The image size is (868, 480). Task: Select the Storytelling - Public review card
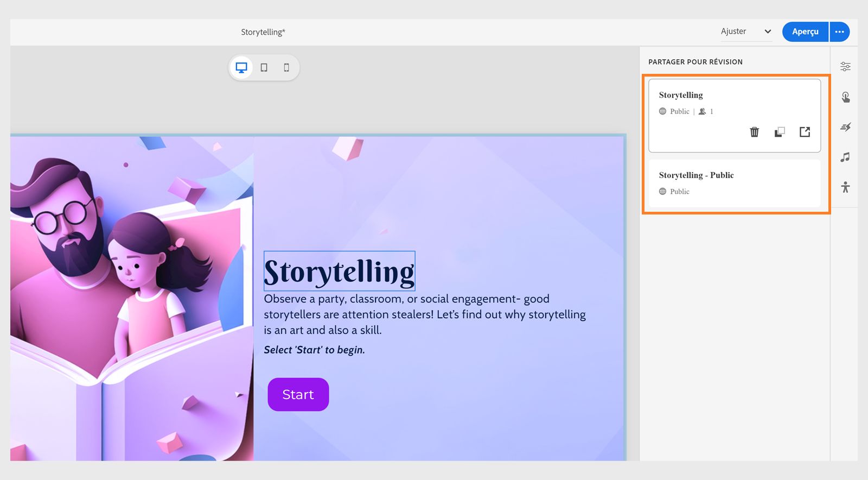pyautogui.click(x=735, y=183)
